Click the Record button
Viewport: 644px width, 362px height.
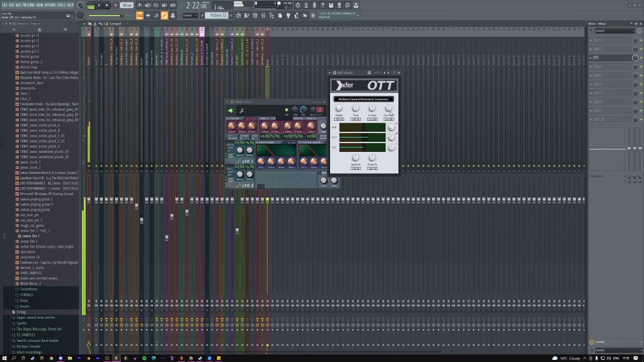[115, 5]
